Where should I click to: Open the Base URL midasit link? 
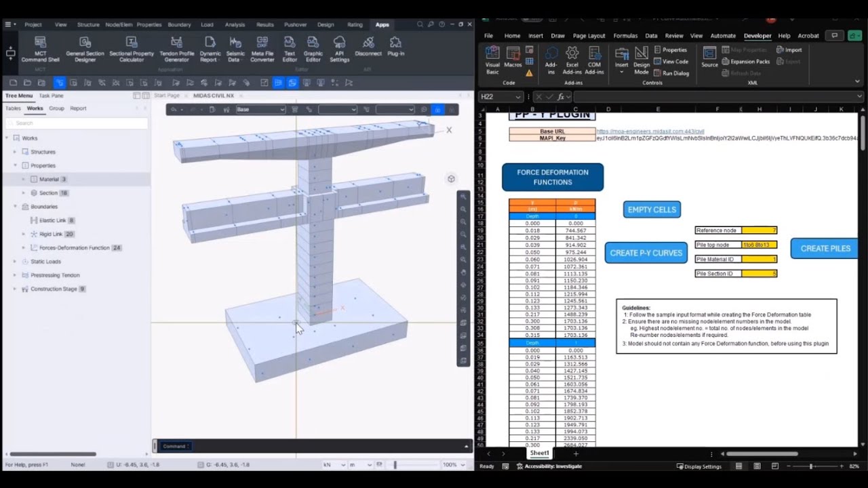point(650,131)
